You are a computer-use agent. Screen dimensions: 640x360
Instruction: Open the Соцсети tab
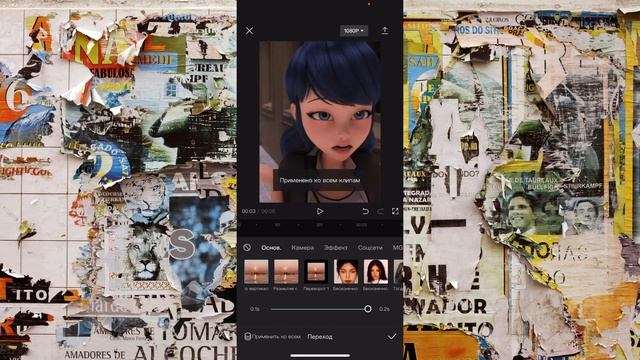(370, 248)
